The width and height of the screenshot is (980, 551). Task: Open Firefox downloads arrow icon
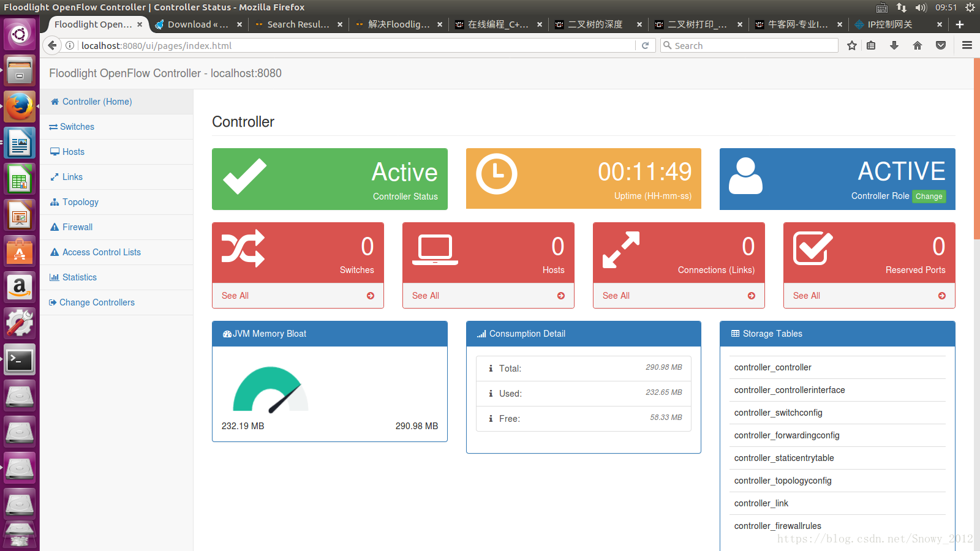click(894, 45)
